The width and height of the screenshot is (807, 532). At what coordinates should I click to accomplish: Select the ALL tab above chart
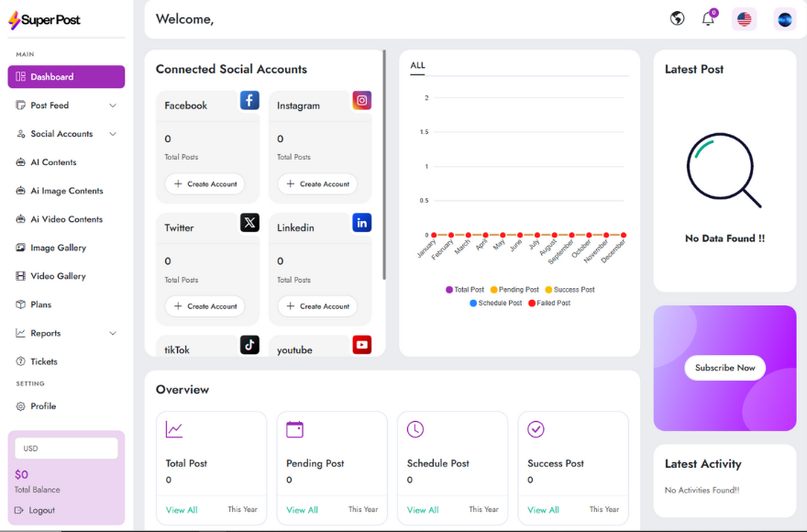(417, 65)
